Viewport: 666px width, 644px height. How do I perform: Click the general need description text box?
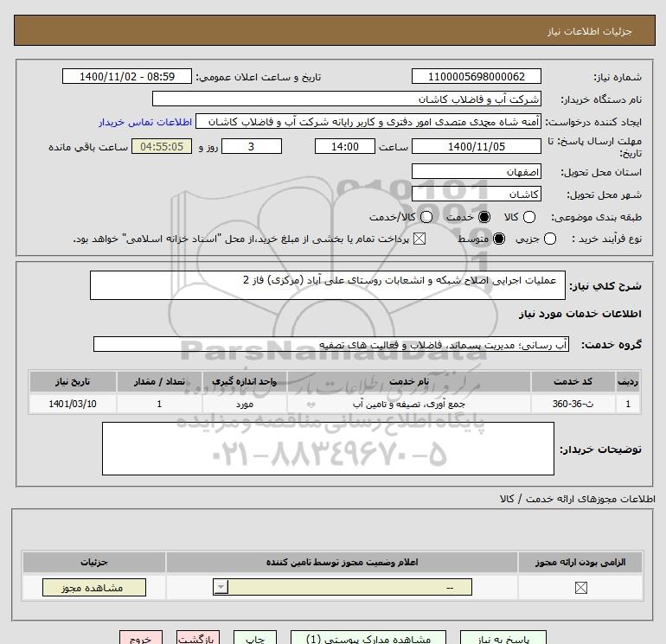tap(328, 285)
